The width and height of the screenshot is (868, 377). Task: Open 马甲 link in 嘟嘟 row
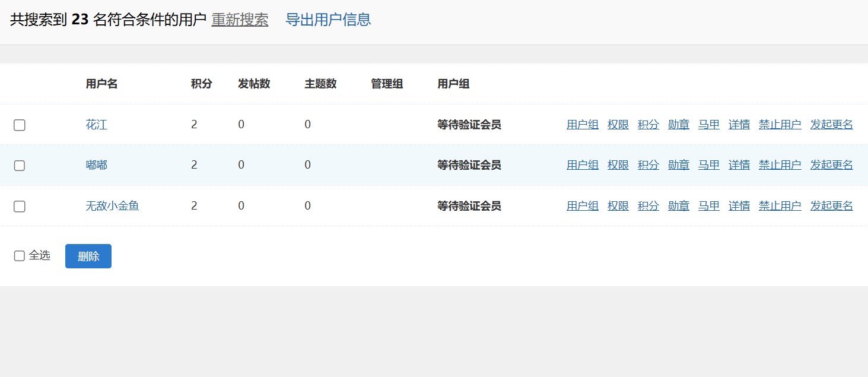point(708,165)
